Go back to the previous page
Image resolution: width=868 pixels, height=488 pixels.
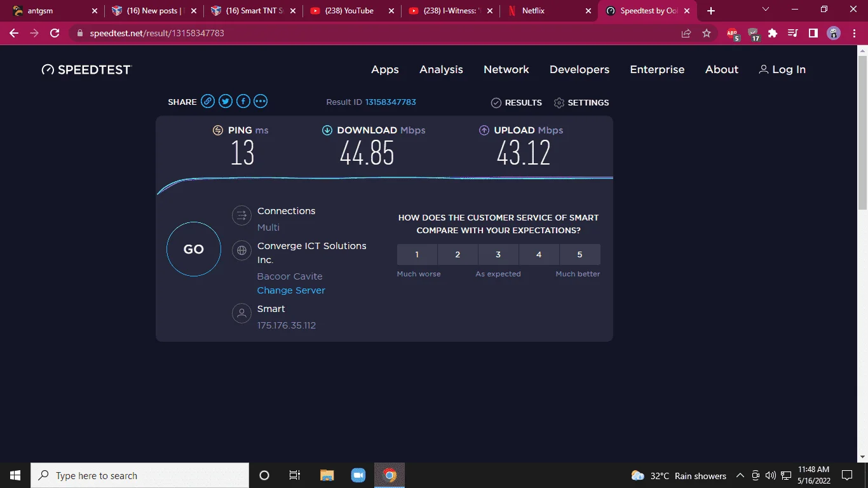click(x=14, y=33)
